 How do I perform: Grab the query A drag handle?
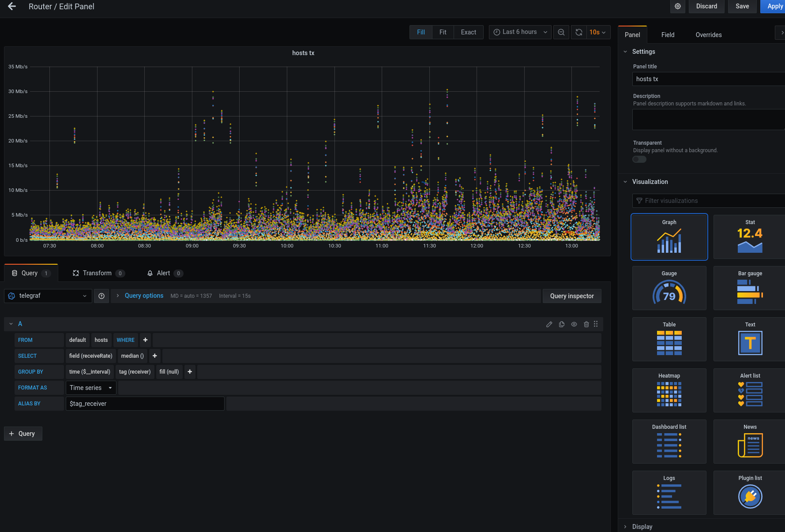(596, 324)
